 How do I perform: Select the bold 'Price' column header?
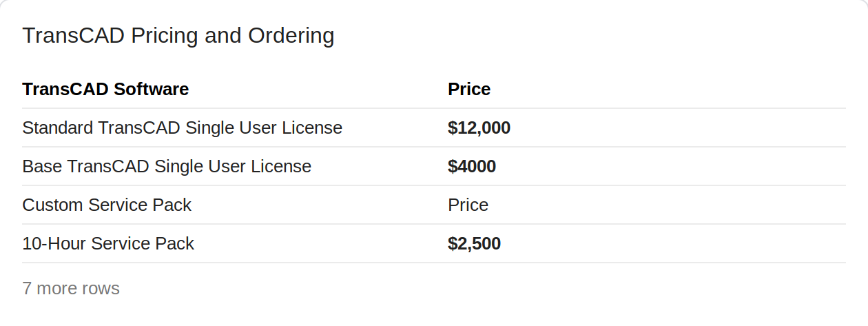[x=469, y=89]
